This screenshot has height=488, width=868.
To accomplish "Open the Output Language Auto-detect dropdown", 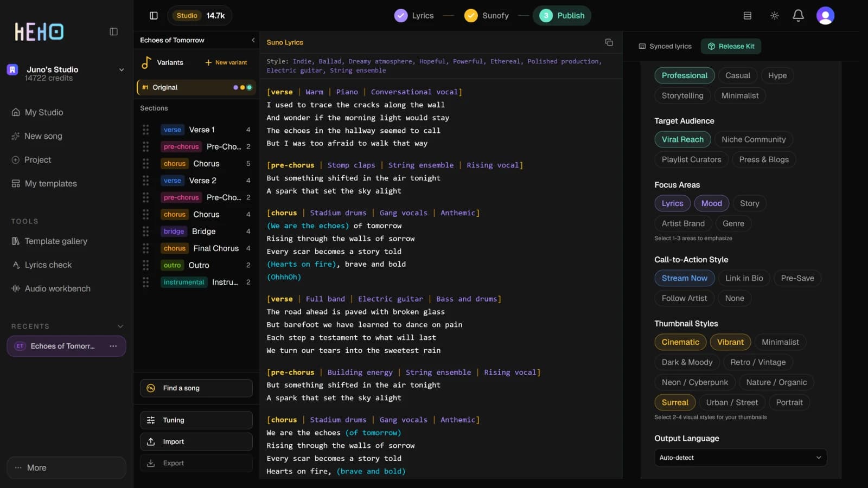I will coord(741,458).
